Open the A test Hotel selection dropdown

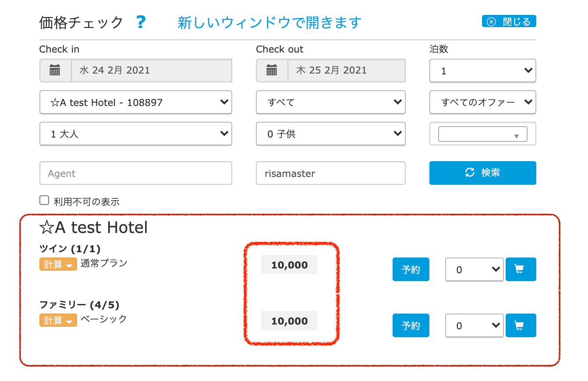point(135,102)
